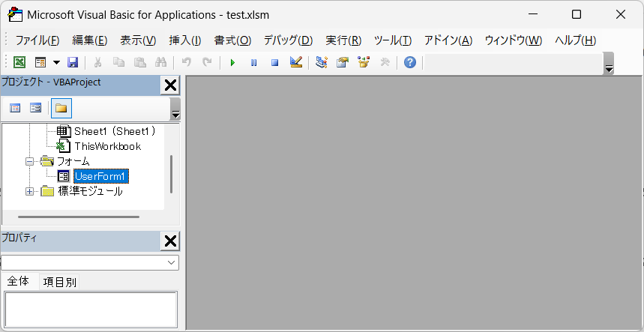The image size is (644, 332).
Task: Click the Toolbox hammer and wrench icon
Action: tap(385, 62)
